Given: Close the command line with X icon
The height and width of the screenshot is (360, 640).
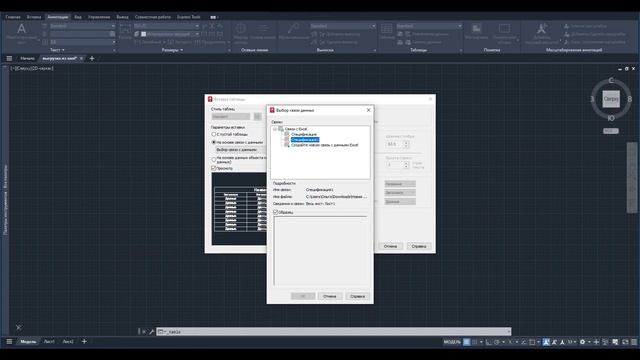Looking at the screenshot, I should click(x=144, y=332).
